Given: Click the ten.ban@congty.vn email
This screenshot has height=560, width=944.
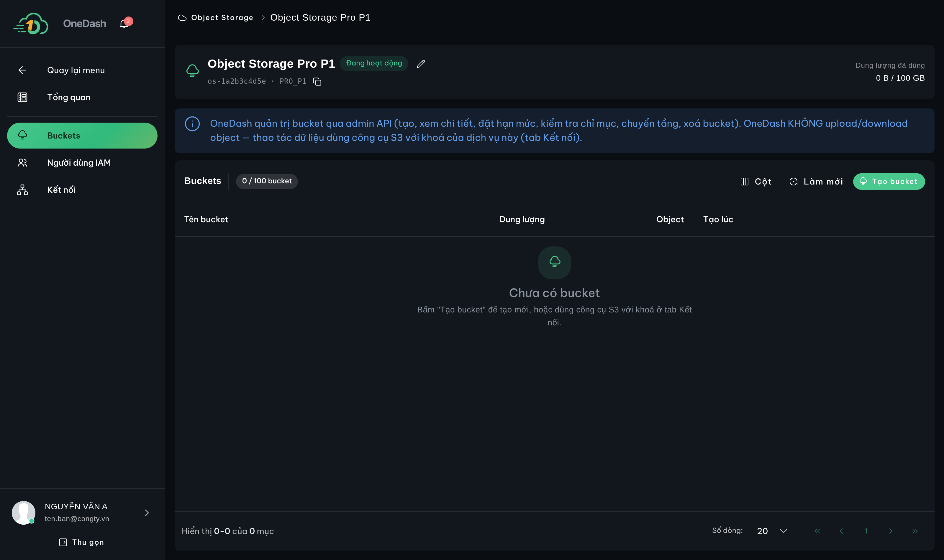Looking at the screenshot, I should point(77,519).
